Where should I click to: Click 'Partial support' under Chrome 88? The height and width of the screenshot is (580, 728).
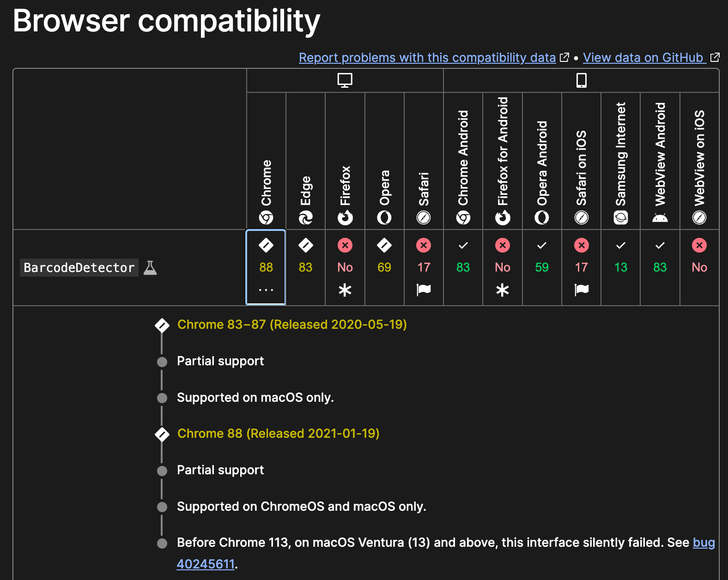coord(220,470)
